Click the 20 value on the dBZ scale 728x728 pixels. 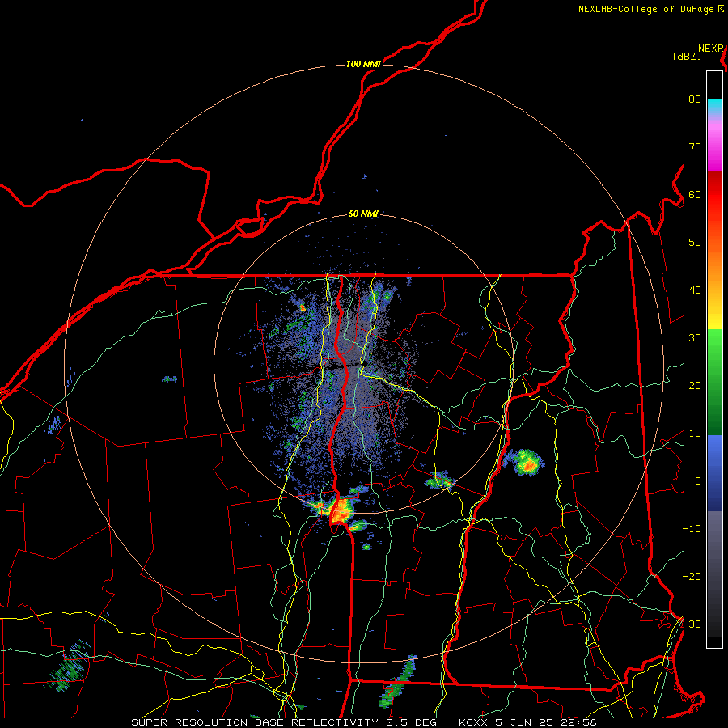point(695,386)
